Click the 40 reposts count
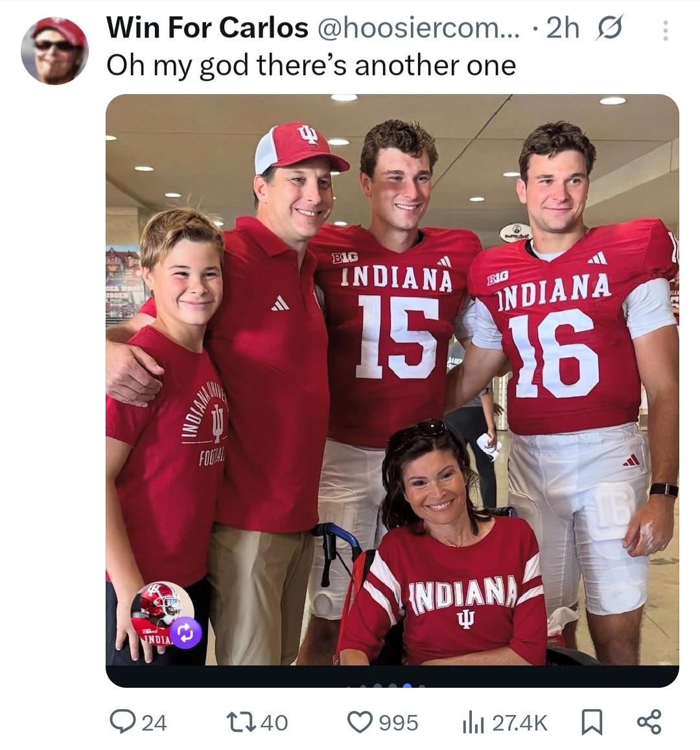700x750 pixels. pyautogui.click(x=274, y=722)
